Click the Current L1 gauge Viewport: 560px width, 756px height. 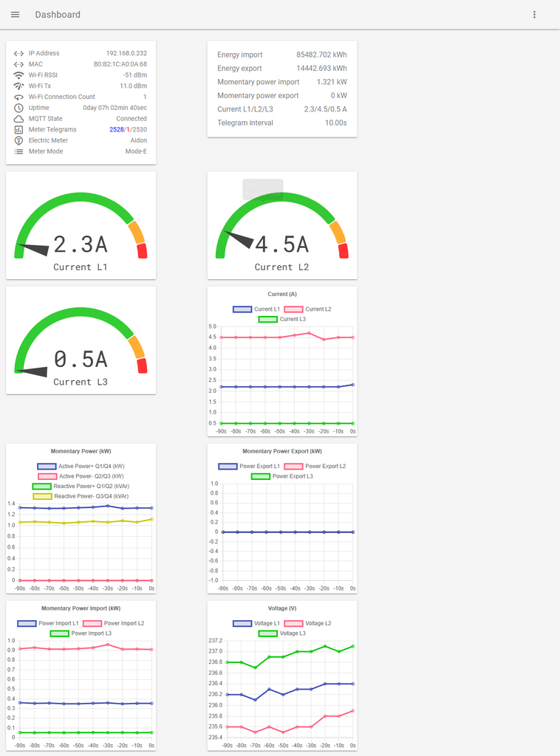point(81,226)
